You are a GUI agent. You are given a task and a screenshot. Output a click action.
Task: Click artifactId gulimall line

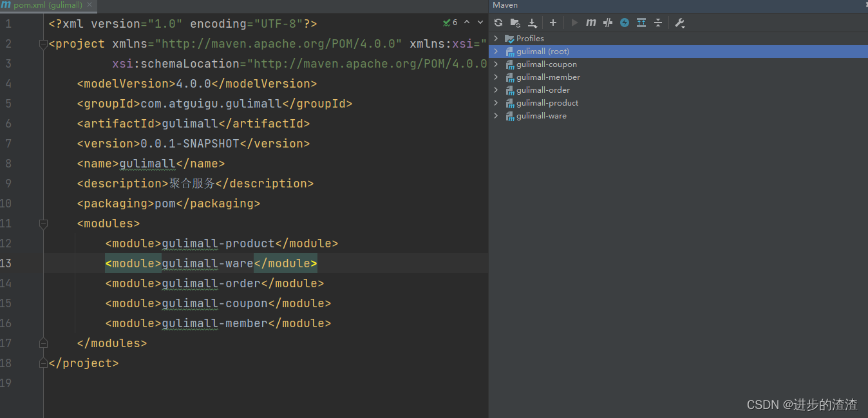pos(193,124)
